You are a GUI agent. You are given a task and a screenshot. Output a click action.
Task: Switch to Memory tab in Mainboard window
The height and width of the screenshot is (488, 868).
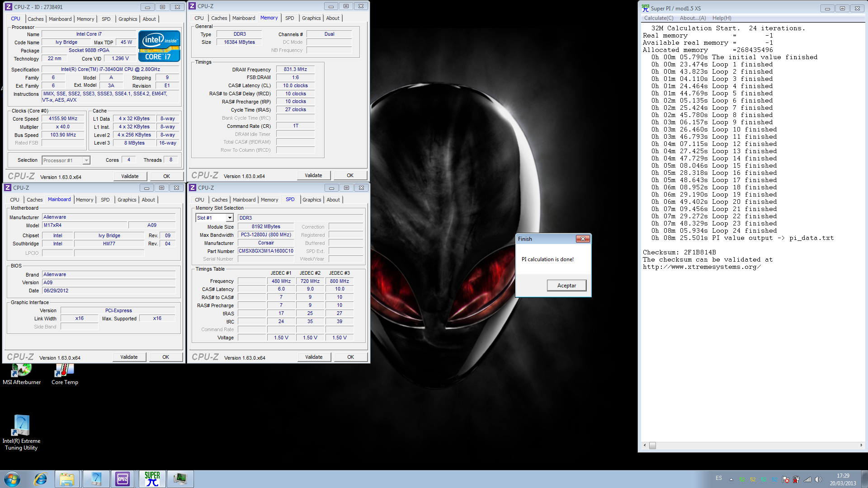85,200
